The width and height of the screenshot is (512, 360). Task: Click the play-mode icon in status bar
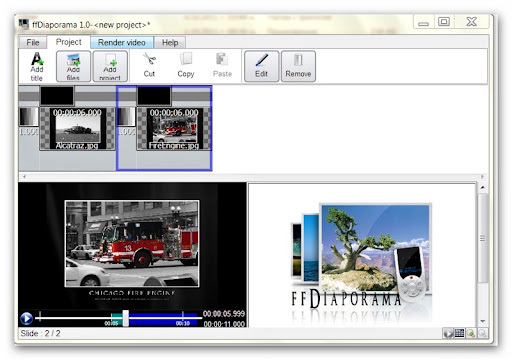[448, 333]
